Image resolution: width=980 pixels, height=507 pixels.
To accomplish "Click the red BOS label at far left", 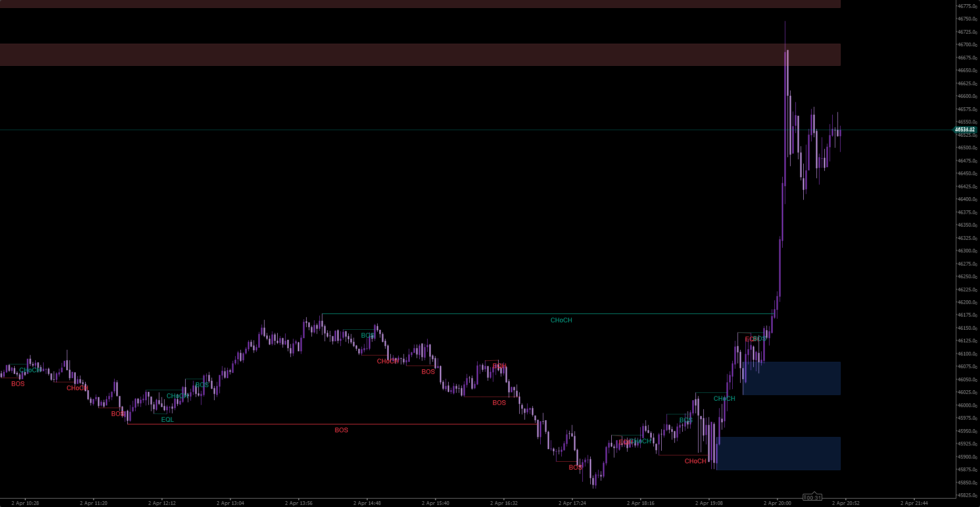I will pos(18,384).
